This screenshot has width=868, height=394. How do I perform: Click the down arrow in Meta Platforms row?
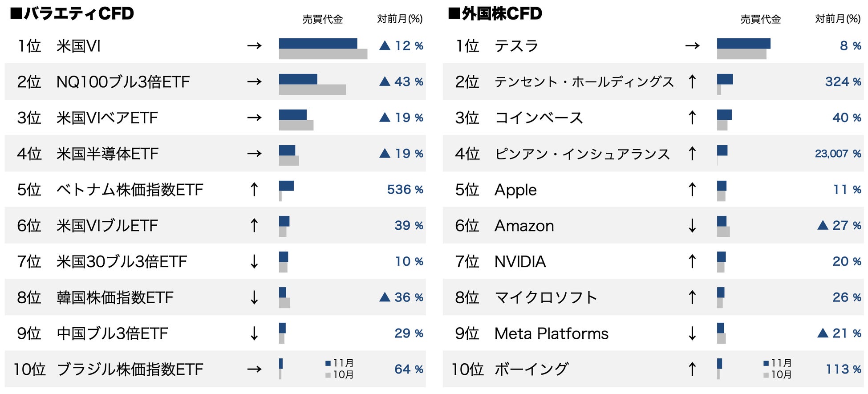click(692, 333)
